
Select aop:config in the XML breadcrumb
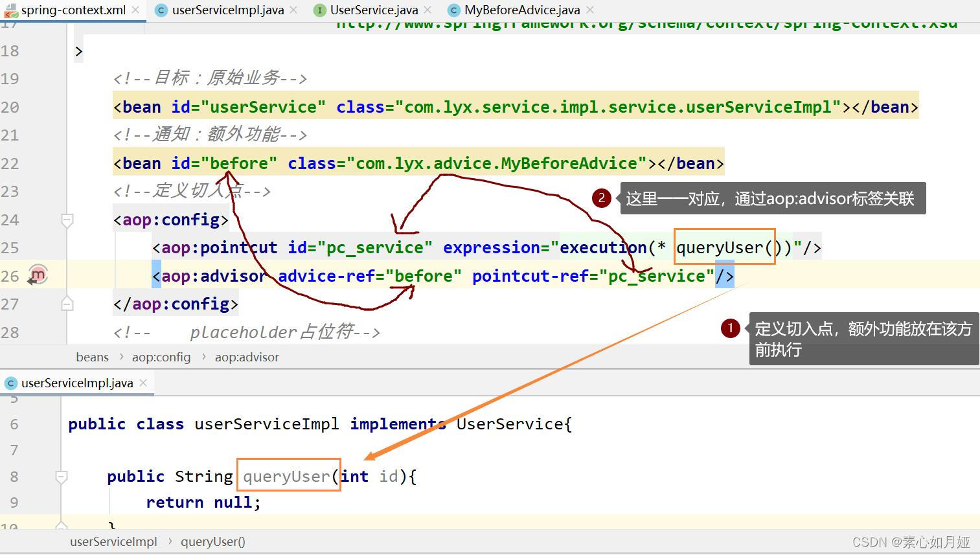tap(161, 357)
